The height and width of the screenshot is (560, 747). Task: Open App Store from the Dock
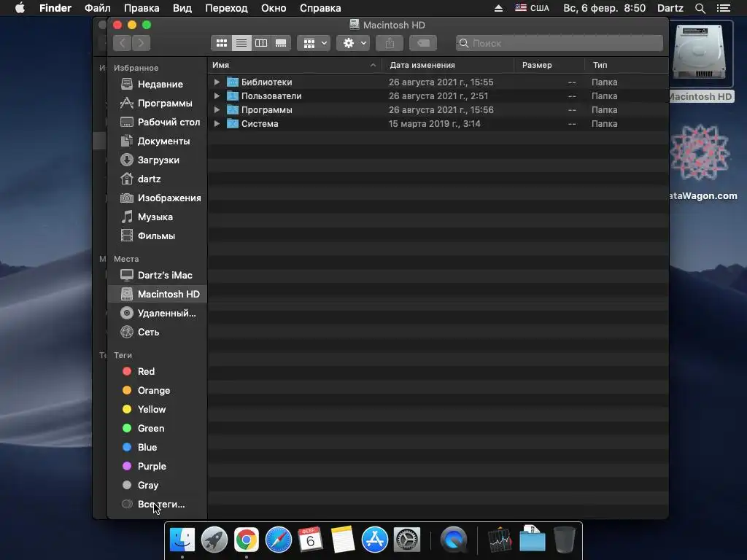375,540
